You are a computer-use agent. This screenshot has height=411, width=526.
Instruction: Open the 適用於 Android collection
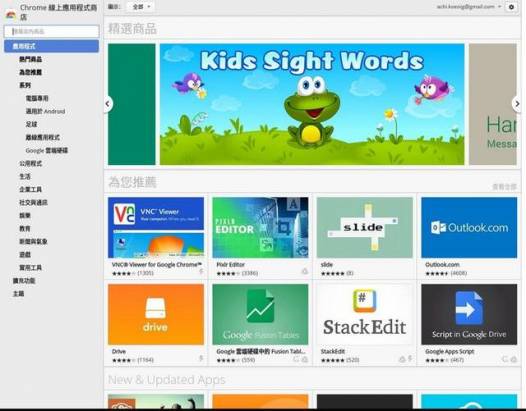click(45, 111)
